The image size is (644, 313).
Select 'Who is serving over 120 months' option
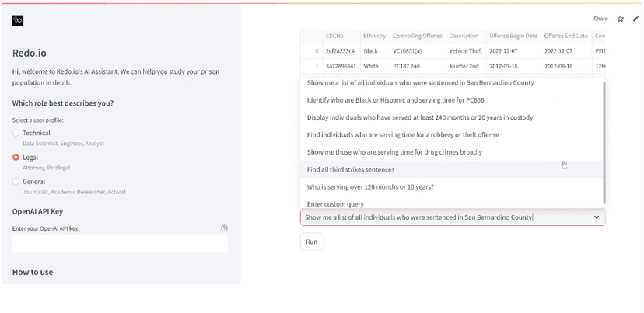point(370,187)
